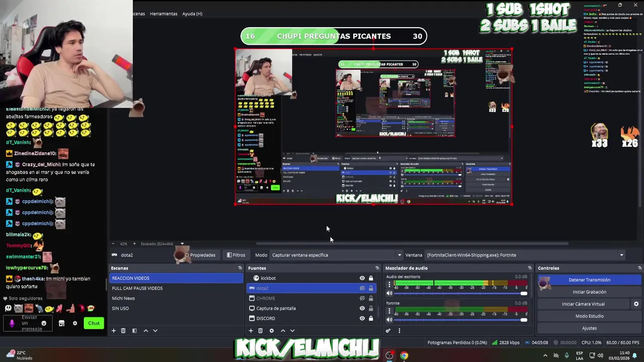Click Detener Transmisión button
Viewport: 644px width, 362px height.
tap(589, 280)
